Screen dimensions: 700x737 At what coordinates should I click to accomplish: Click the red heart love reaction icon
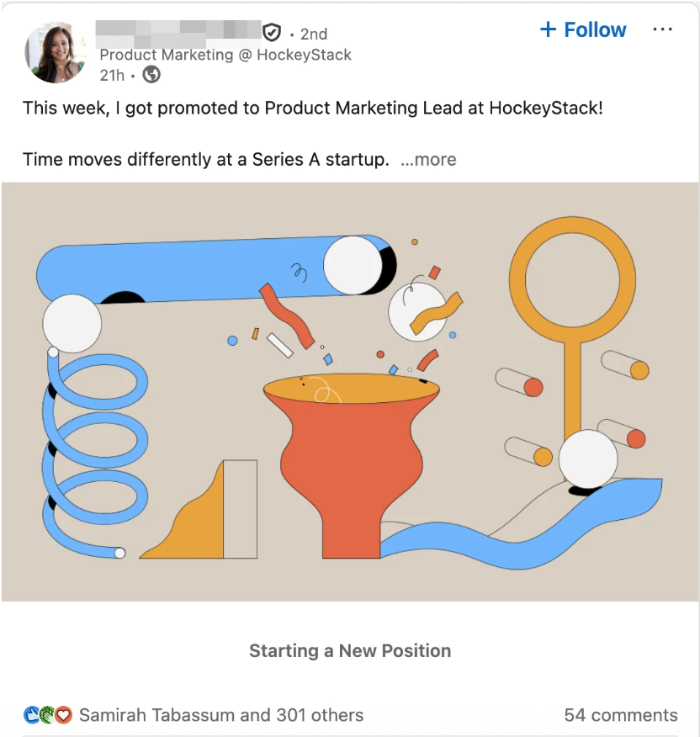tap(63, 715)
